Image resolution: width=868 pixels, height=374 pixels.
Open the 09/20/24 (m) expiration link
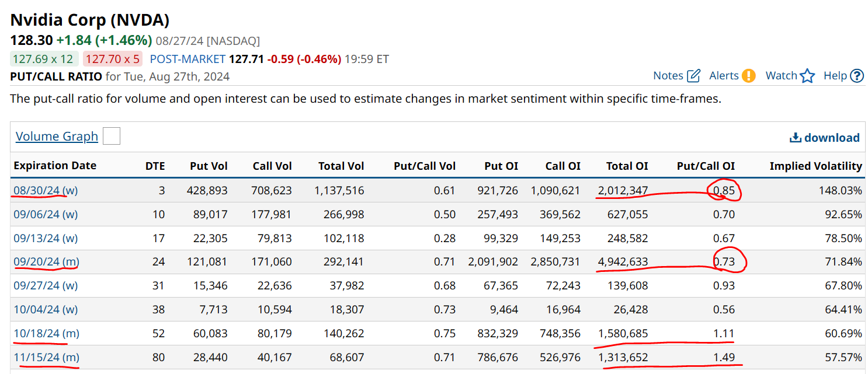click(x=46, y=262)
